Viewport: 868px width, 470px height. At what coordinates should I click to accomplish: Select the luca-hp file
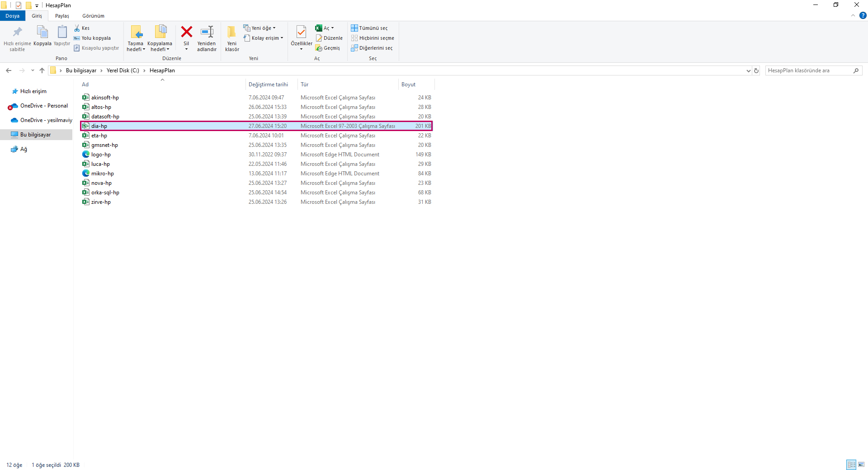pos(256,164)
